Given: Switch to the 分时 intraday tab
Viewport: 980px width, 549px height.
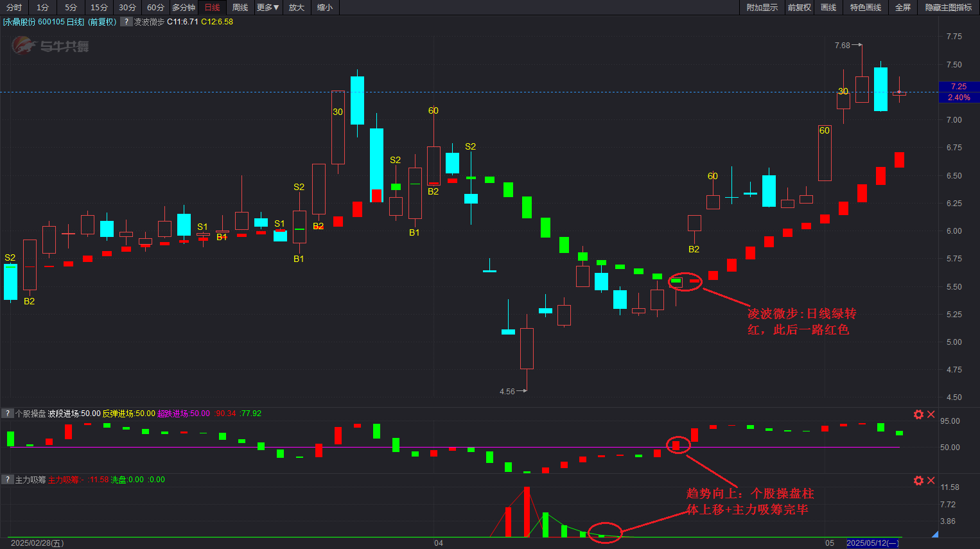Looking at the screenshot, I should tap(14, 8).
